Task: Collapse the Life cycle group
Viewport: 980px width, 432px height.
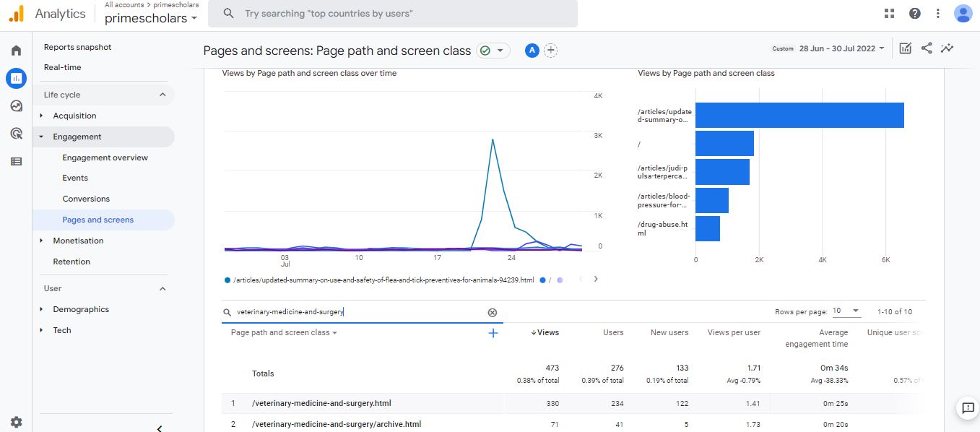Action: (x=162, y=95)
